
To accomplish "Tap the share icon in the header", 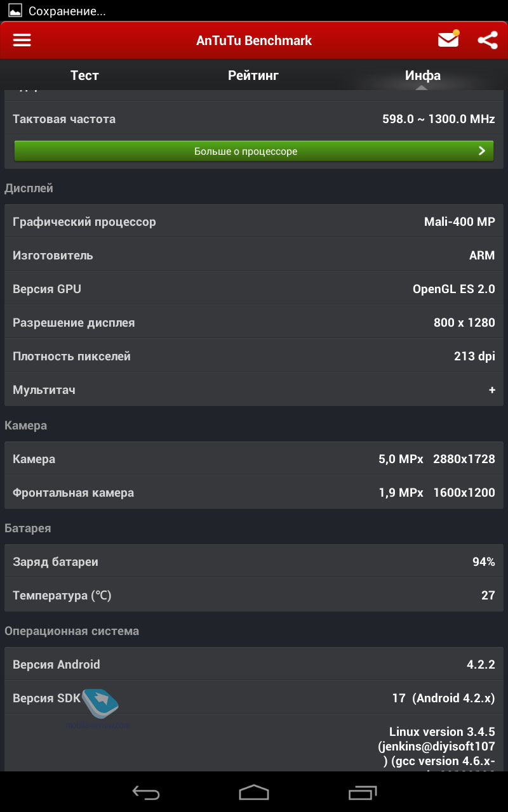I will (x=487, y=40).
